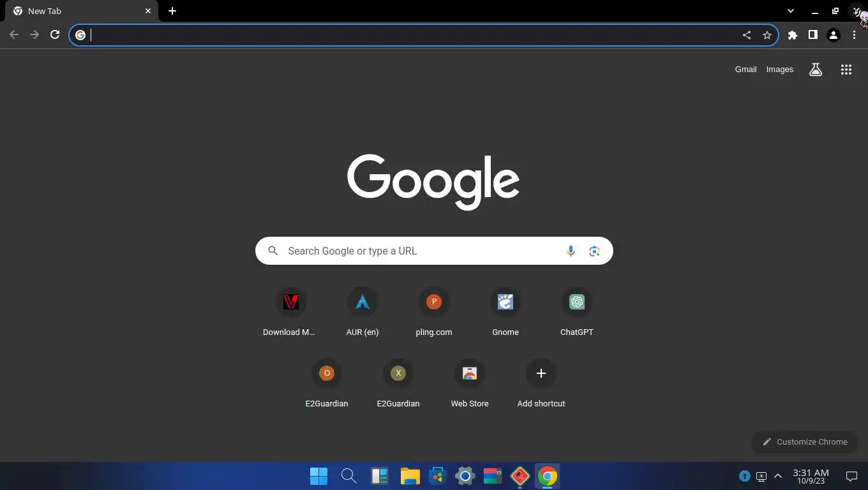Open the ChatGPT shortcut

576,313
